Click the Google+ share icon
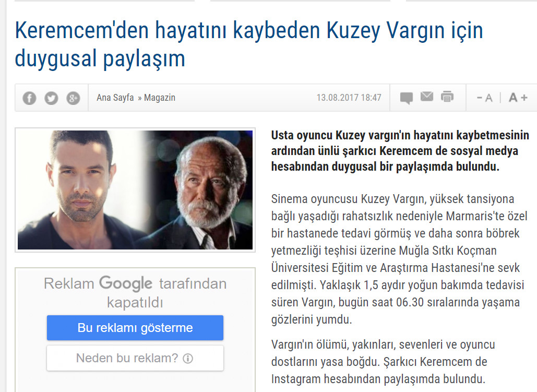The width and height of the screenshot is (537, 392). (x=73, y=98)
